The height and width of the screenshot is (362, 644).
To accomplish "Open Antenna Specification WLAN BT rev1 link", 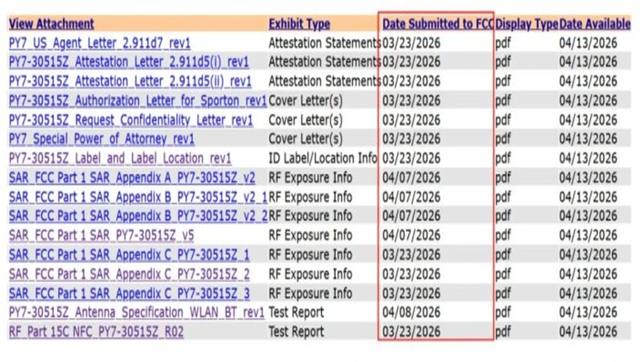I will click(136, 313).
